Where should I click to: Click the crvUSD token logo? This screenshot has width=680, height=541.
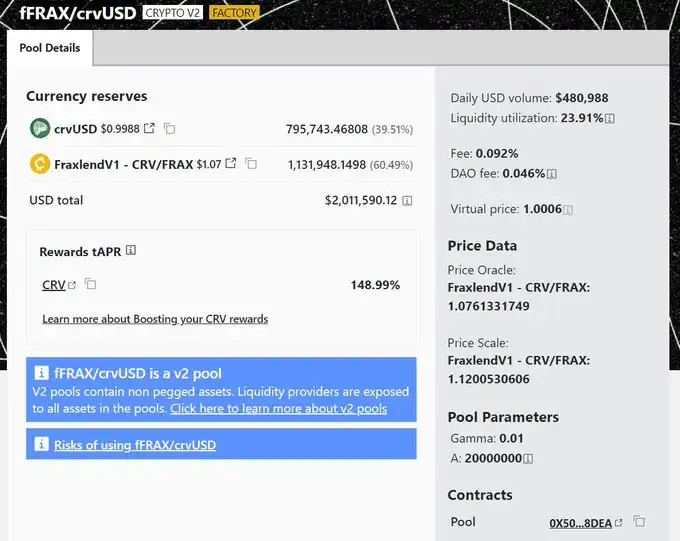(40, 128)
